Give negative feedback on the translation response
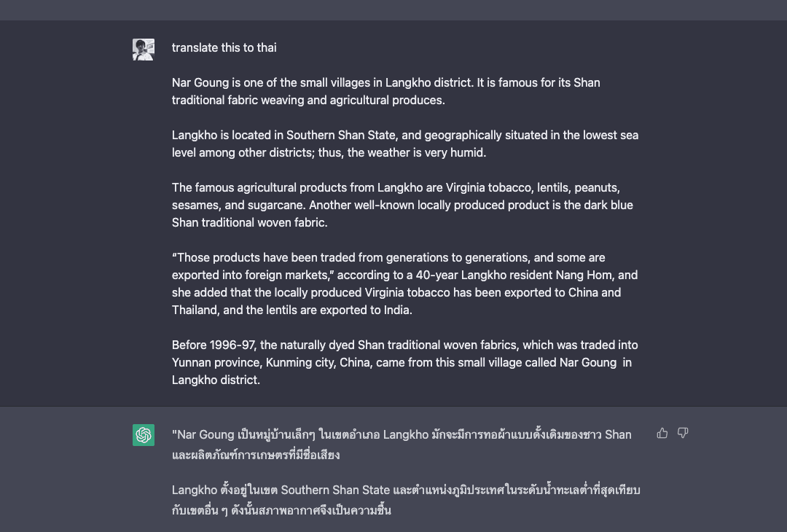The image size is (787, 532). [682, 433]
